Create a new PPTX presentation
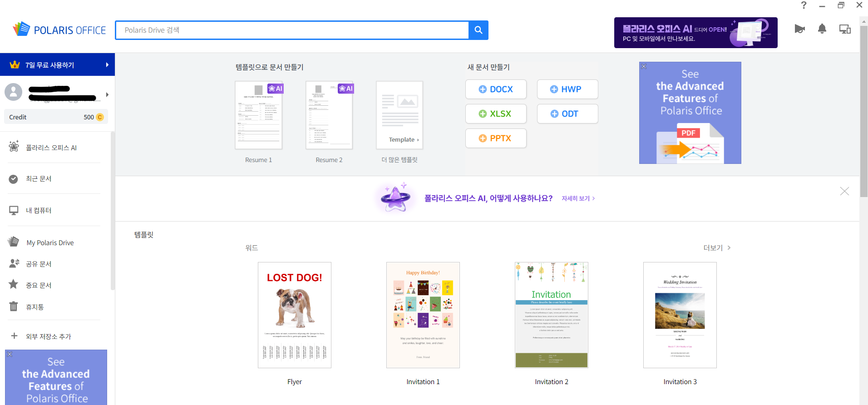The width and height of the screenshot is (868, 405). point(496,138)
